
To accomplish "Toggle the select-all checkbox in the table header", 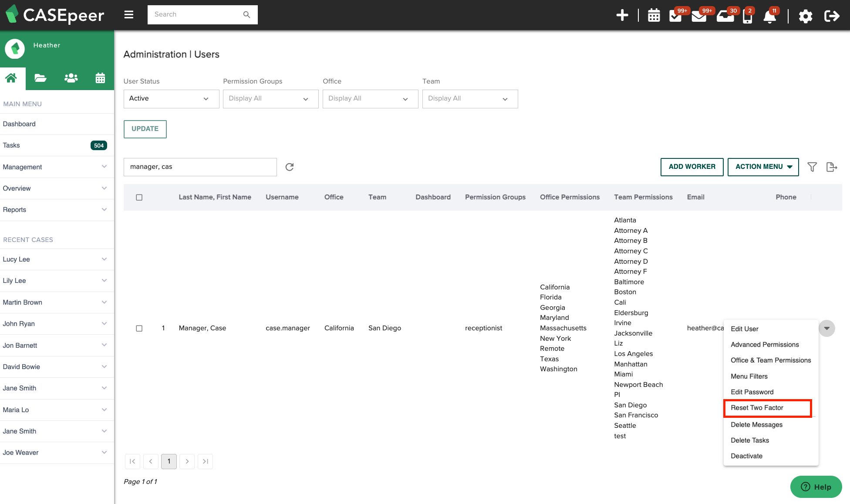I will (x=139, y=197).
